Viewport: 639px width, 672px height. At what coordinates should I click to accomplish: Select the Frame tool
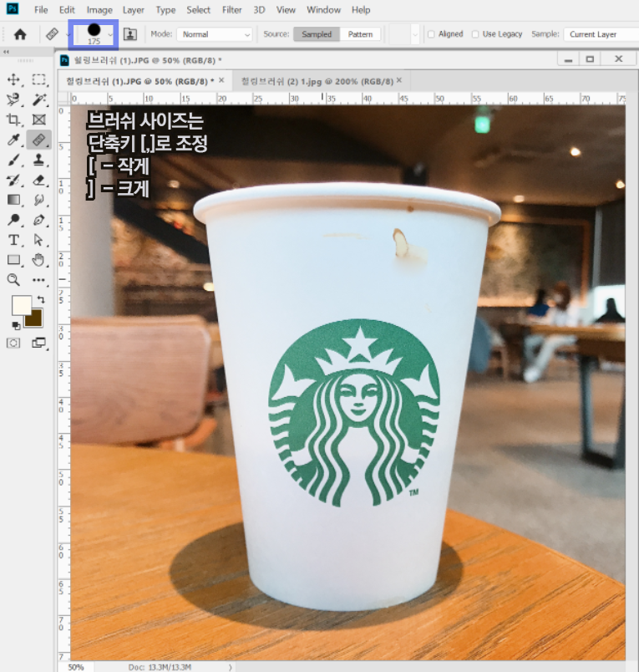coord(39,120)
